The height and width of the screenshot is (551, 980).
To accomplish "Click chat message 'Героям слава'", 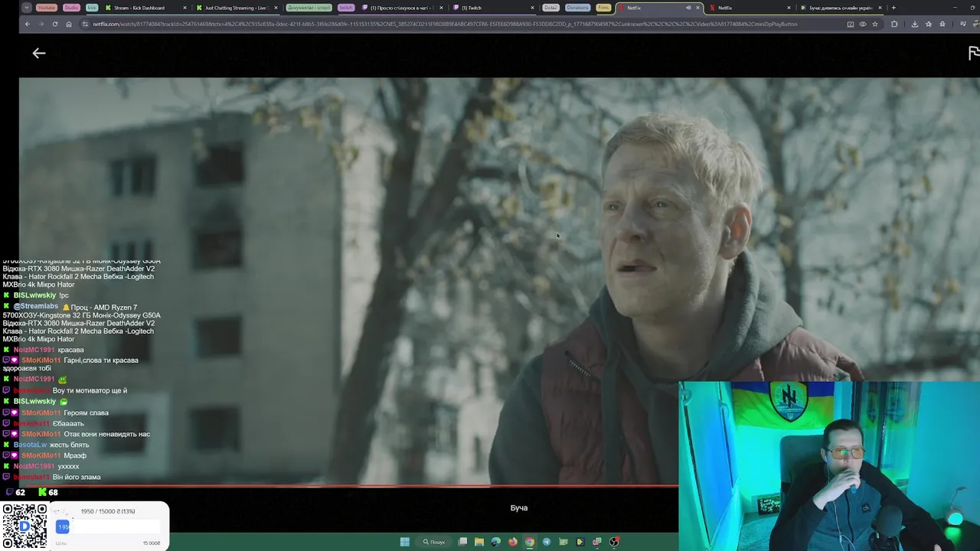I will [x=86, y=412].
